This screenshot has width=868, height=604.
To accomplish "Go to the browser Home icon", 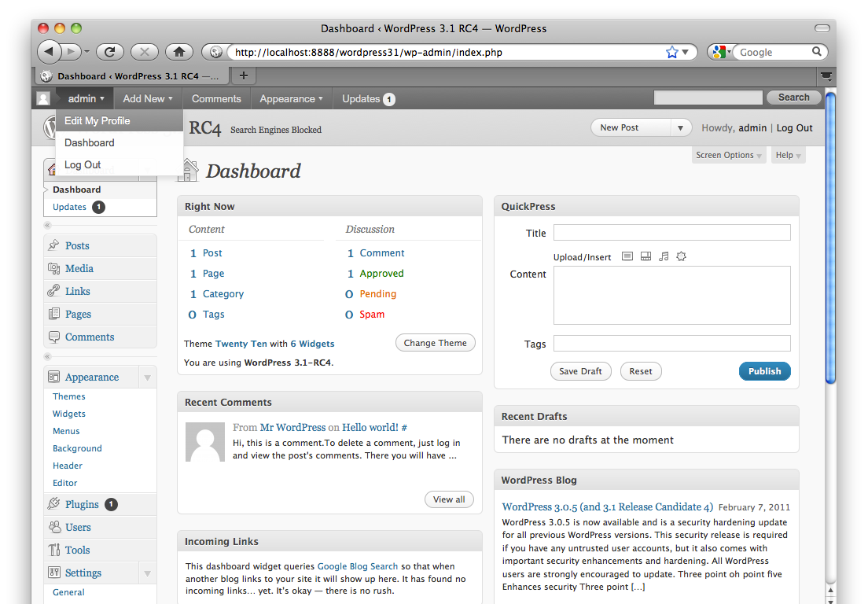I will point(178,51).
